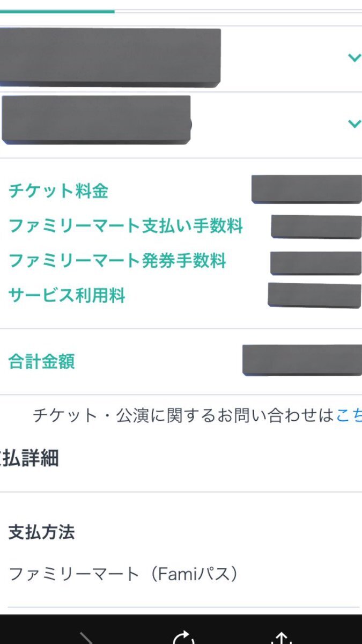Tap ファミリーマート発券手数料 label
The width and height of the screenshot is (362, 644).
(117, 261)
